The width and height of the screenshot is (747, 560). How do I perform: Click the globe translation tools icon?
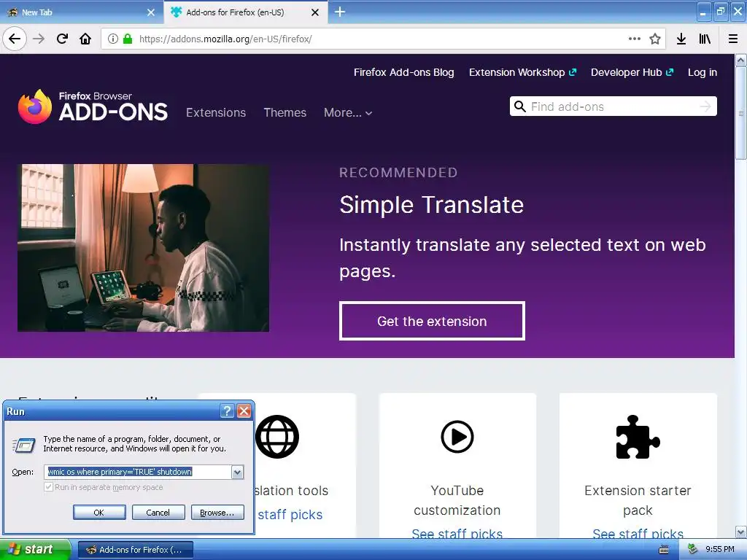coord(277,437)
